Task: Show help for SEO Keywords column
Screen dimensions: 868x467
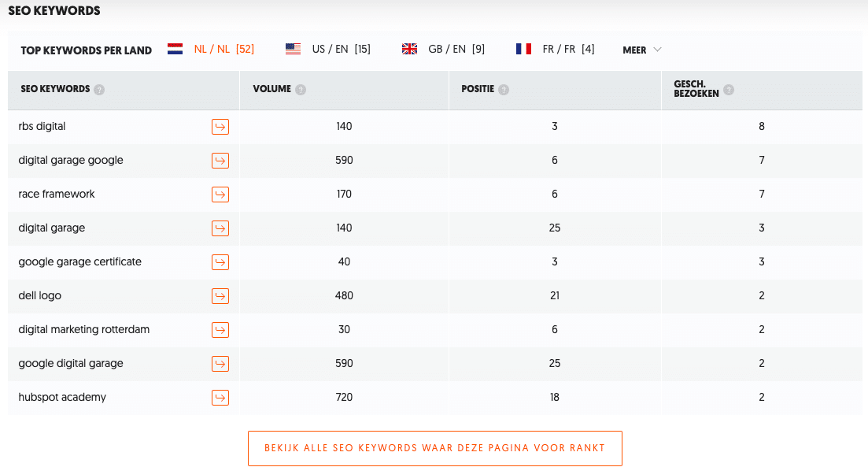Action: 99,89
